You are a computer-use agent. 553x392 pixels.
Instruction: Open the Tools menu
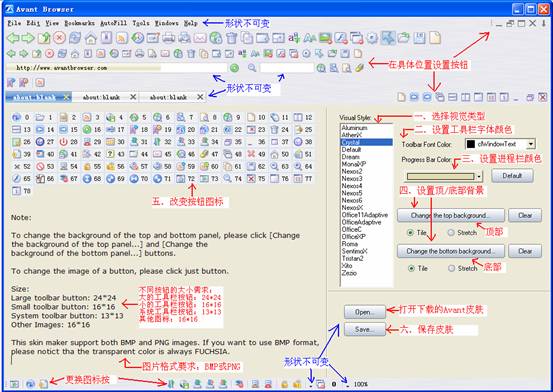tap(141, 23)
